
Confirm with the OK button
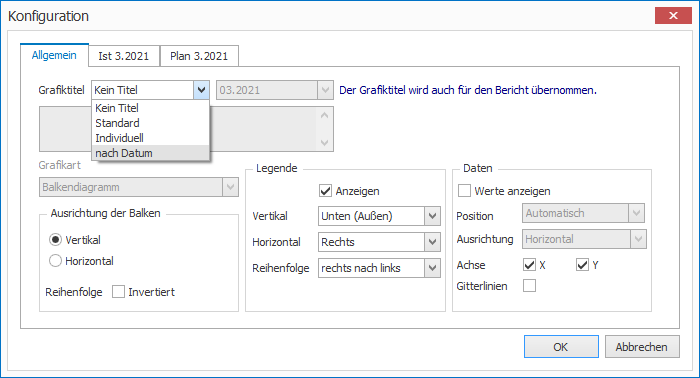point(561,347)
